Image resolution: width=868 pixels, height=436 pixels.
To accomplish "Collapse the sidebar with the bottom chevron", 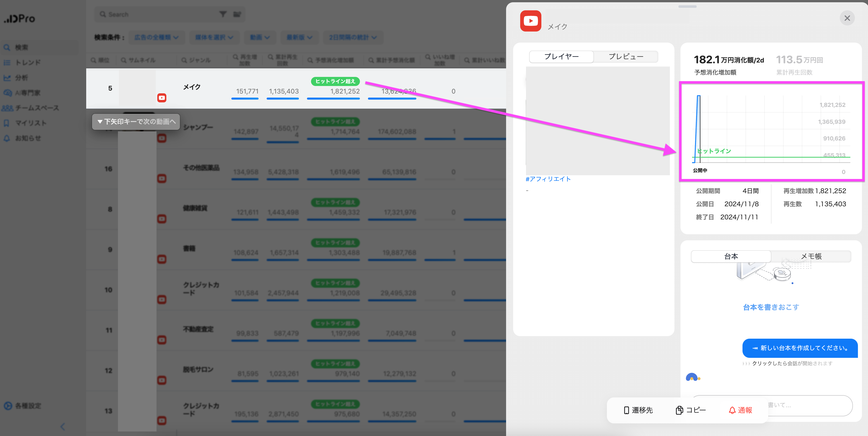I will point(63,427).
